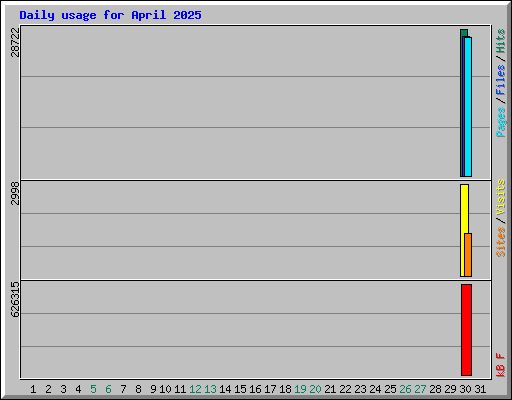Click day 25 on the x-axis

390,389
